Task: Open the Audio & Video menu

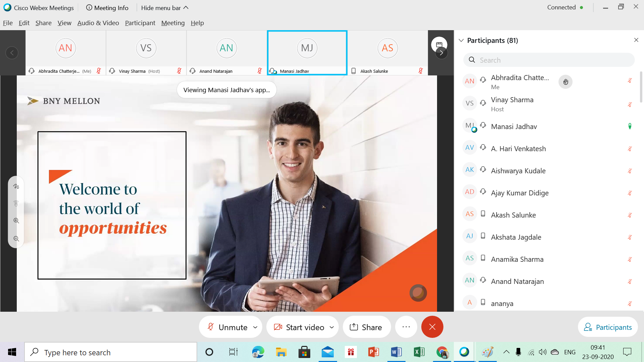Action: 98,23
